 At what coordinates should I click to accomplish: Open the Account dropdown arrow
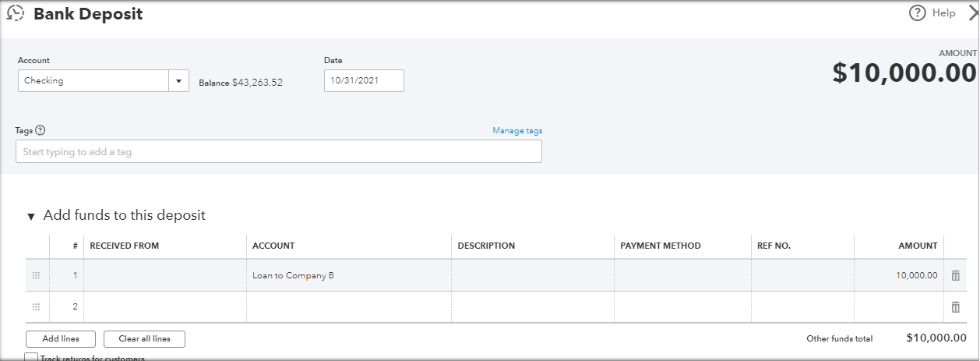coord(178,80)
